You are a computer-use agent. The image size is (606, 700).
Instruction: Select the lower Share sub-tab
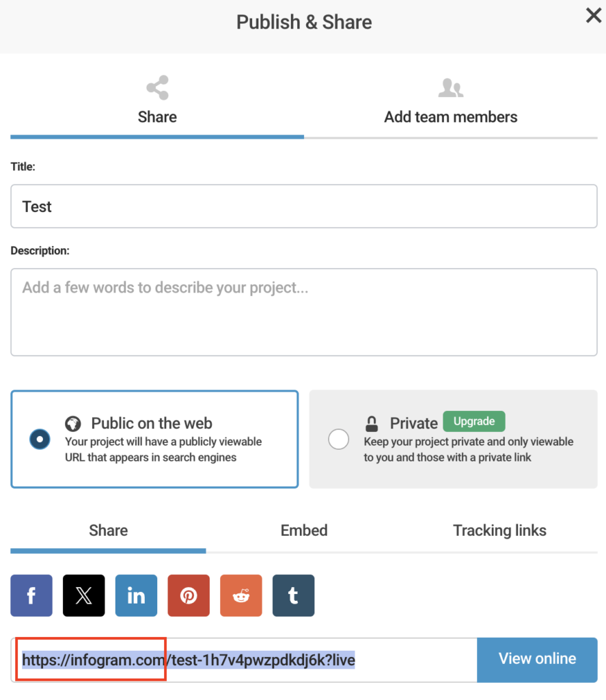(108, 530)
